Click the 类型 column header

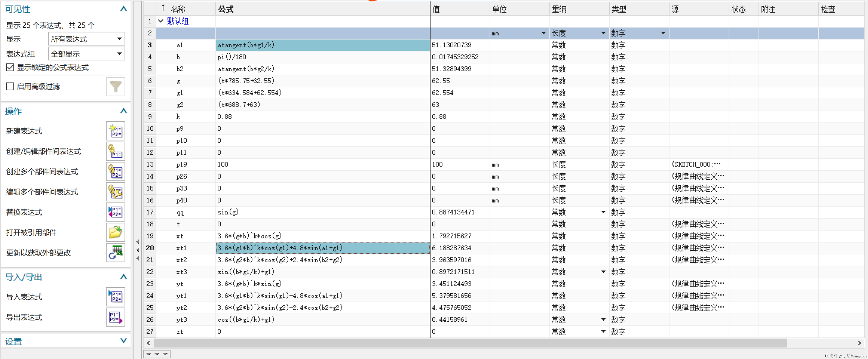pos(639,9)
